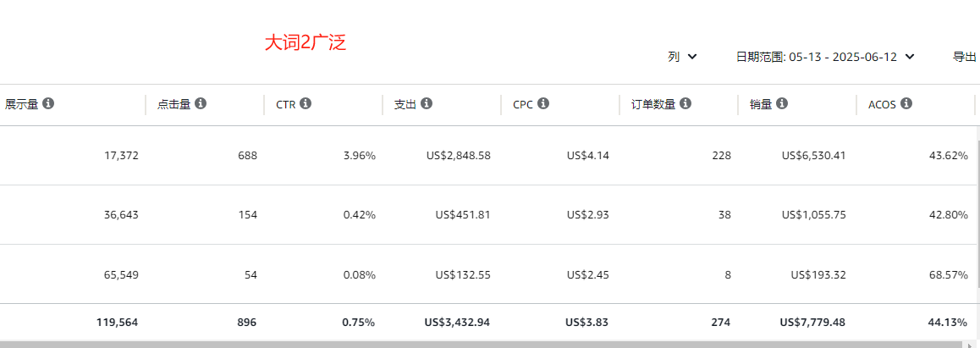The image size is (980, 348).
Task: Click info icon next to 点击量
Action: coord(201,103)
